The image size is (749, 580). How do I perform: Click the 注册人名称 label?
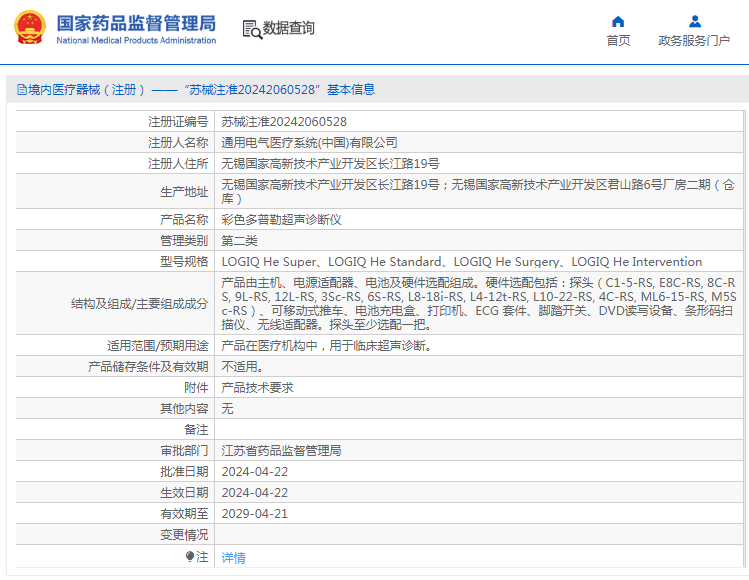[x=178, y=143]
